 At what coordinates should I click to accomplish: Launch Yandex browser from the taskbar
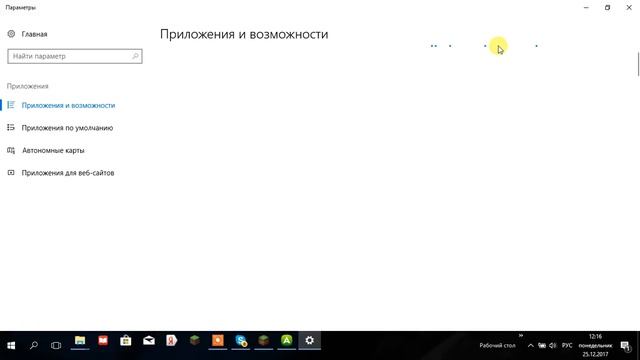tap(172, 340)
